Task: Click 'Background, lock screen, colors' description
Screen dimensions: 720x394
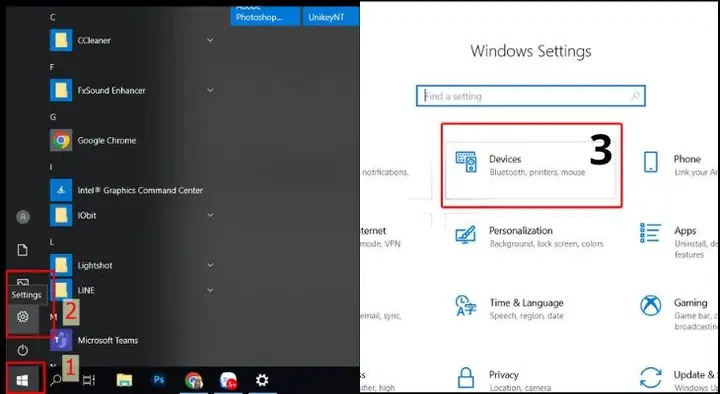Action: tap(546, 244)
